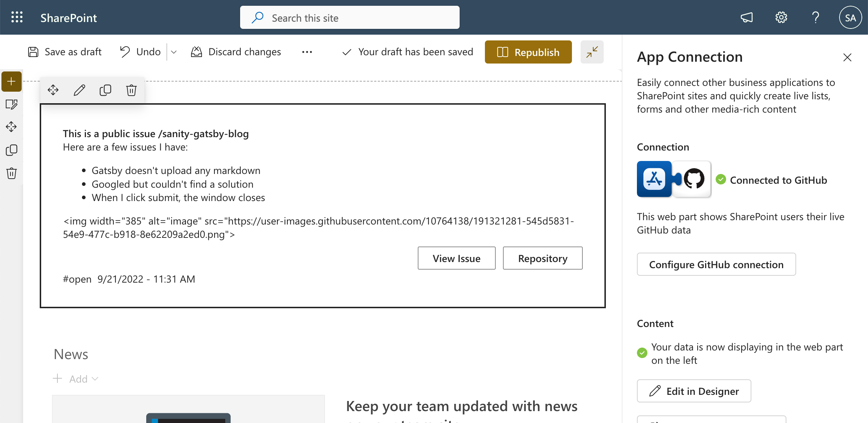868x423 pixels.
Task: Undo the last change
Action: coord(140,52)
